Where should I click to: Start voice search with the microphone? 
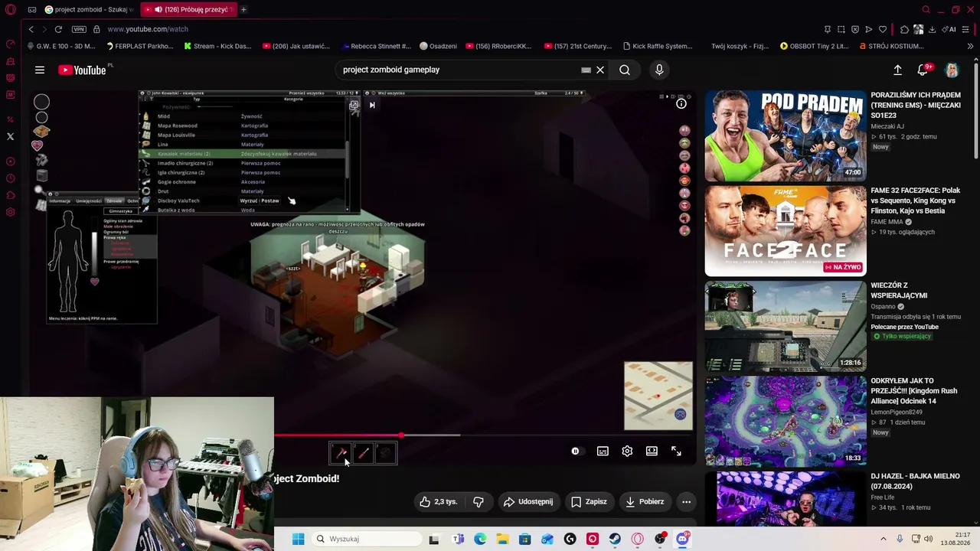pyautogui.click(x=659, y=70)
